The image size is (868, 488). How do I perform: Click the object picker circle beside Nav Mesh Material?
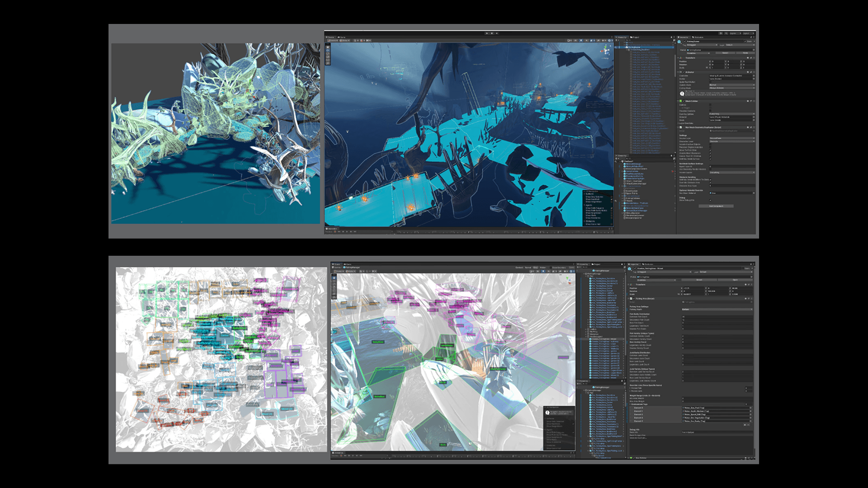coord(754,193)
